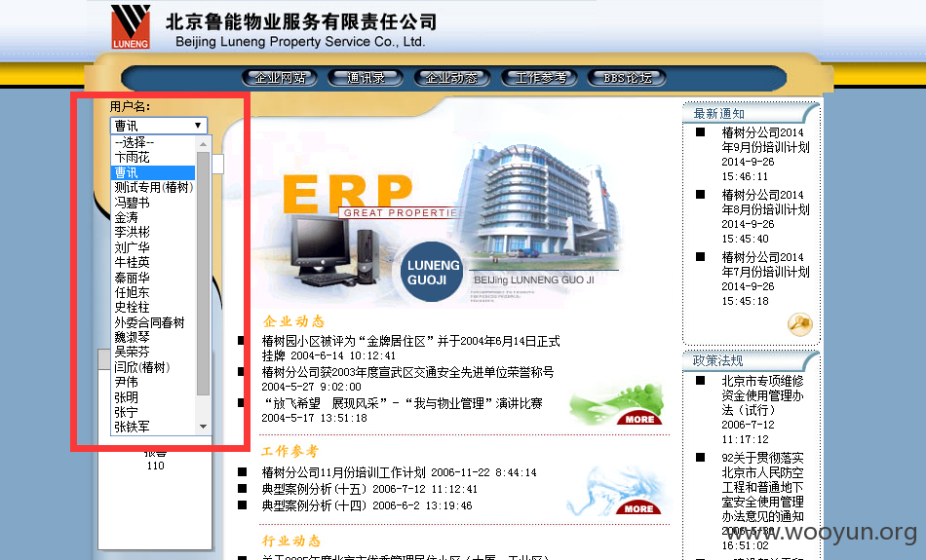
Task: Open news 椿树园小区被评为“金牌居住区”
Action: coord(411,348)
